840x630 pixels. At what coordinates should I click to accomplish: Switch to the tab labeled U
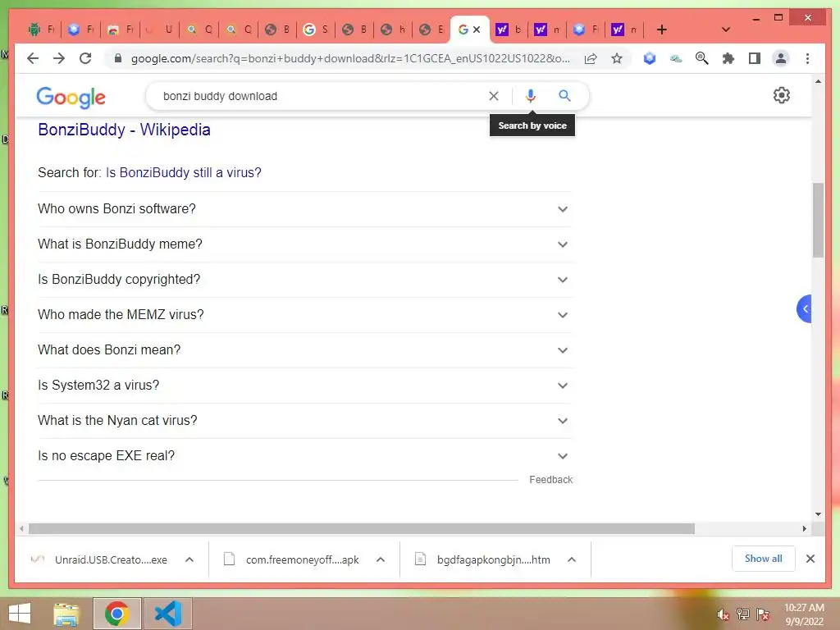160,30
